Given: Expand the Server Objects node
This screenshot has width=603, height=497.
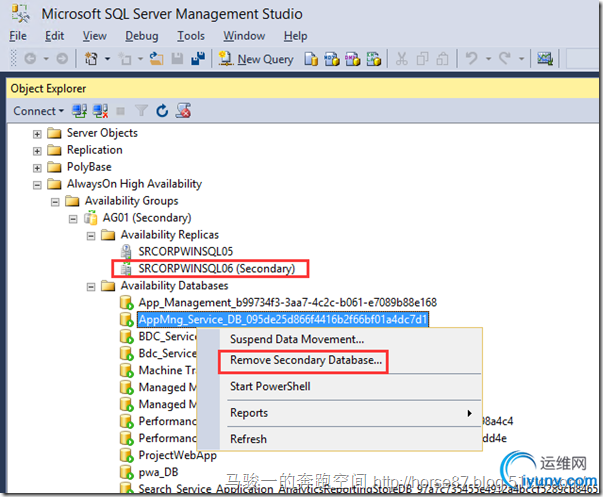Looking at the screenshot, I should tap(37, 134).
